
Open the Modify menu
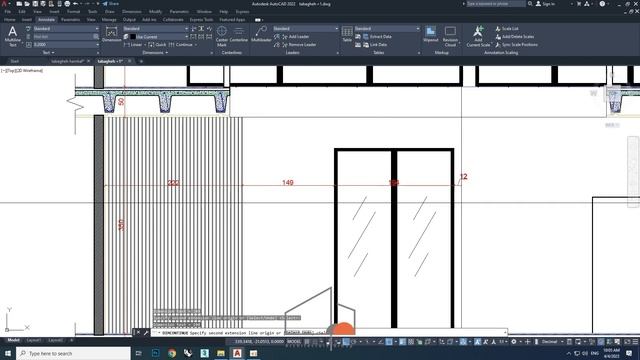pyautogui.click(x=155, y=12)
